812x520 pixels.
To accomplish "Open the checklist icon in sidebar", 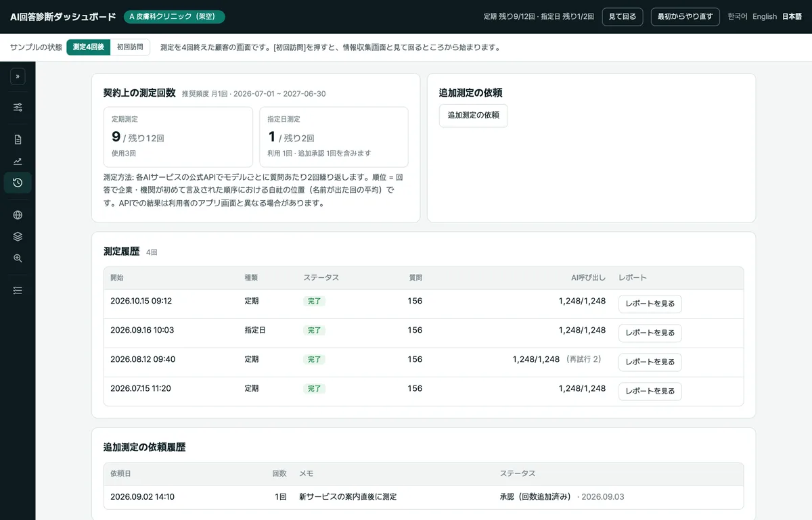I will click(x=18, y=290).
